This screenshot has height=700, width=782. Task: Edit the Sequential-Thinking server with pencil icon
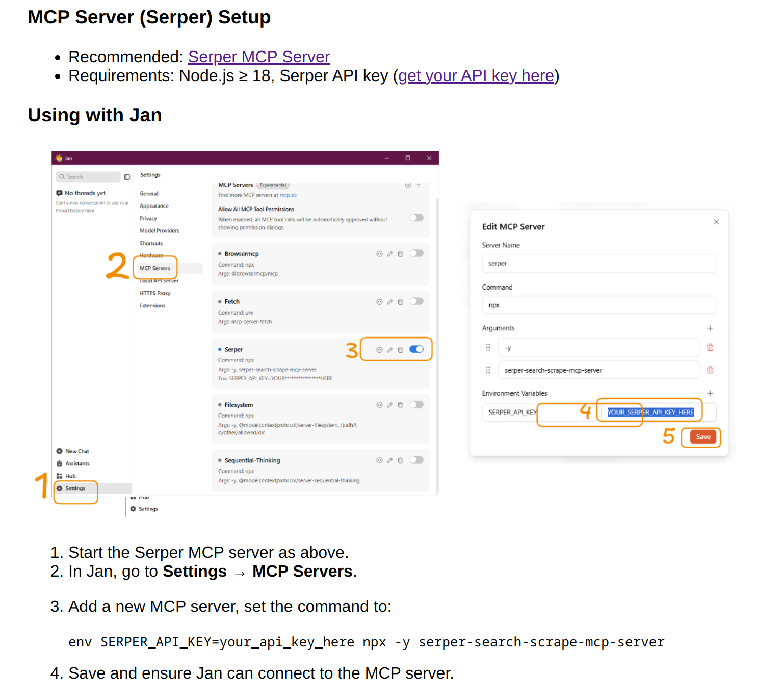(390, 460)
